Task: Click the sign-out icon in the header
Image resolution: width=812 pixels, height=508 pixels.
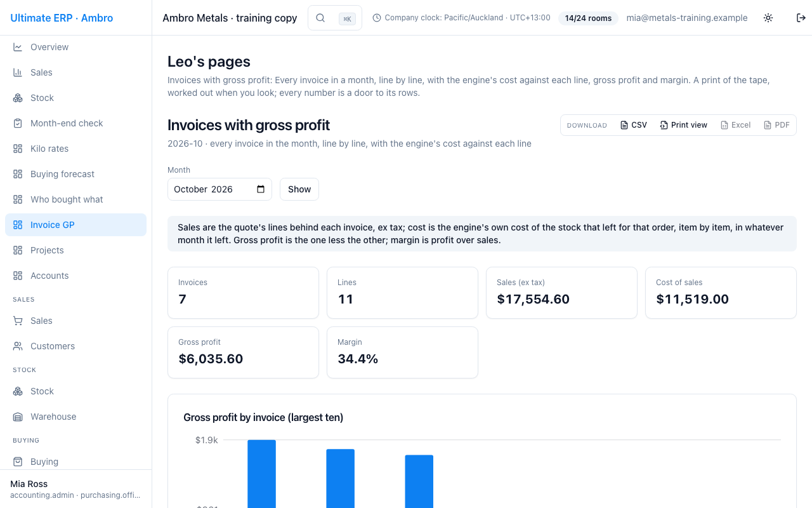Action: coord(801,18)
